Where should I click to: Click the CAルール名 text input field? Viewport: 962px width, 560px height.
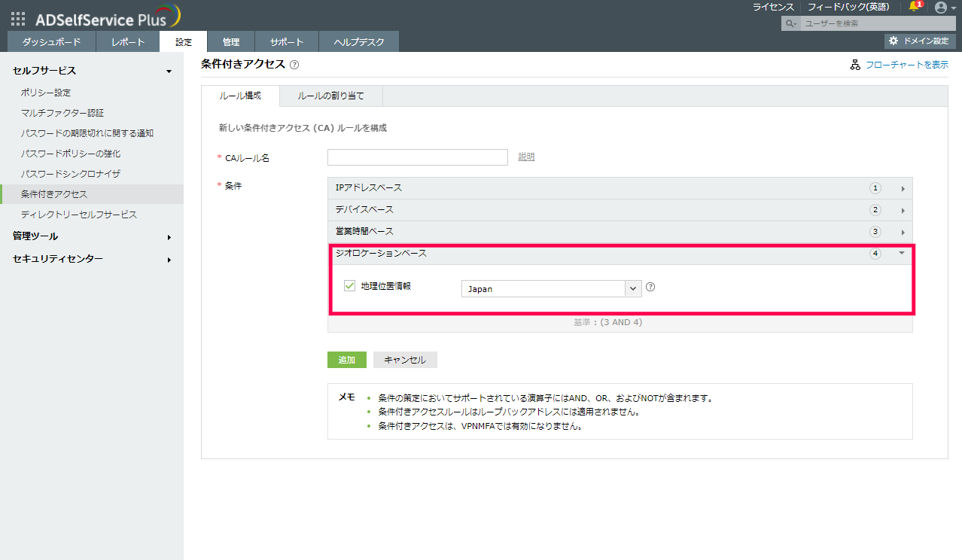tap(418, 157)
